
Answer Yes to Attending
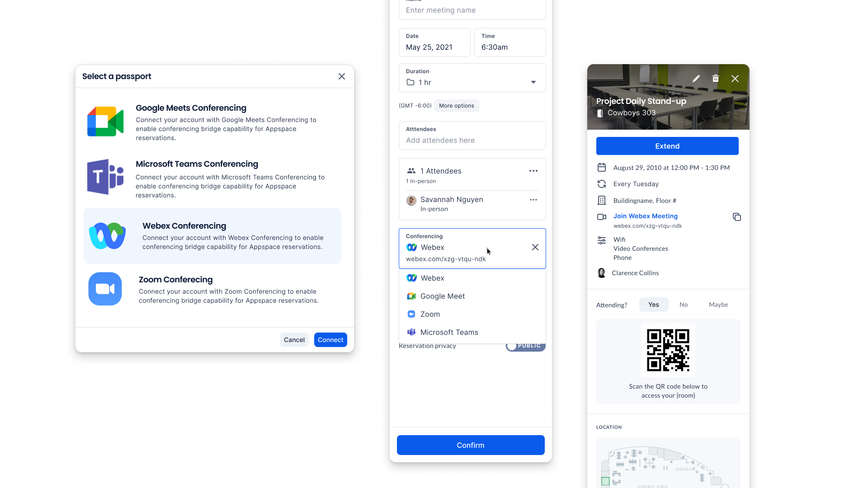click(x=654, y=305)
